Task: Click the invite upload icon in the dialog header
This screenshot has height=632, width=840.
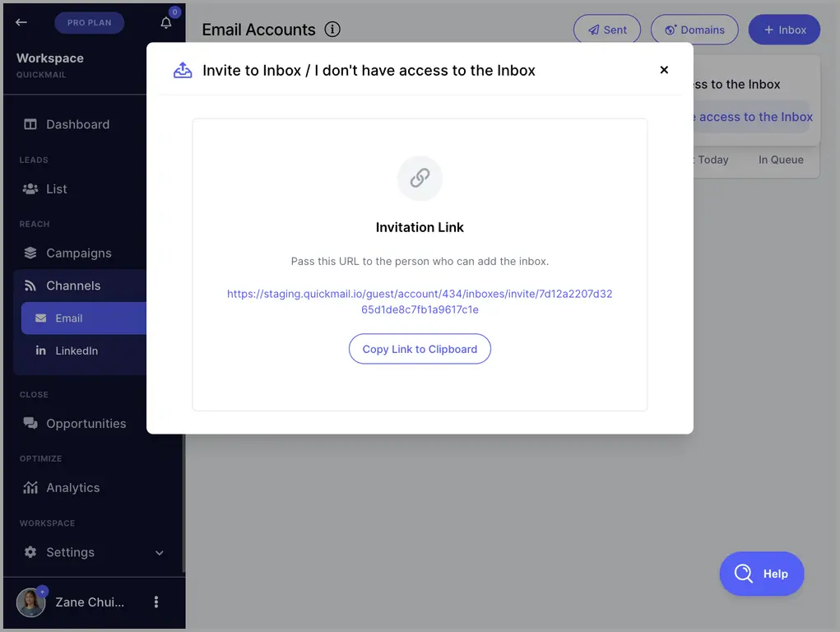Action: click(183, 70)
